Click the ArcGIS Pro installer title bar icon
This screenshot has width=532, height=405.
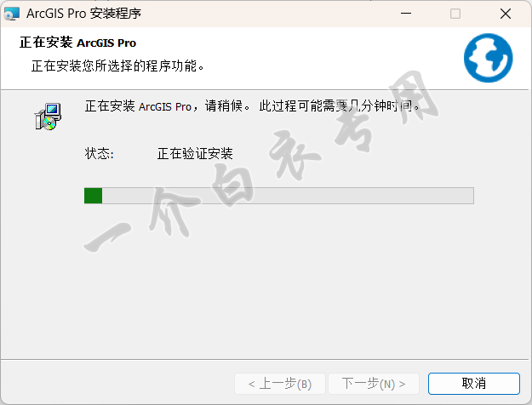tap(12, 14)
